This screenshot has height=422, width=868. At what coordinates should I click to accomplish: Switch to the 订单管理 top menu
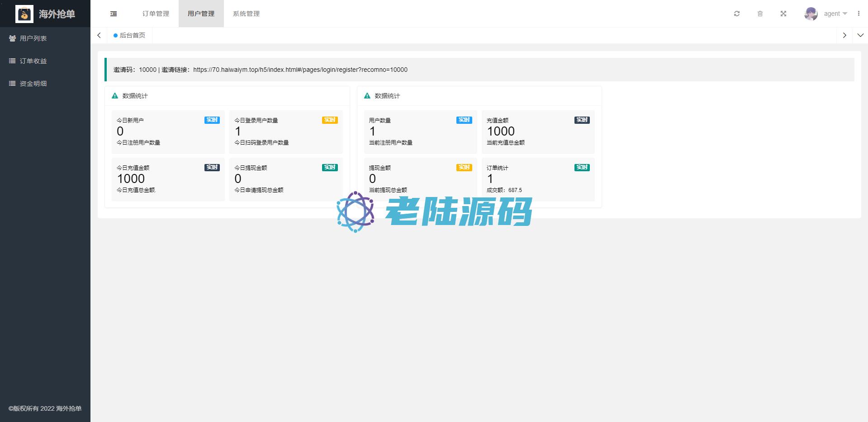click(x=156, y=14)
